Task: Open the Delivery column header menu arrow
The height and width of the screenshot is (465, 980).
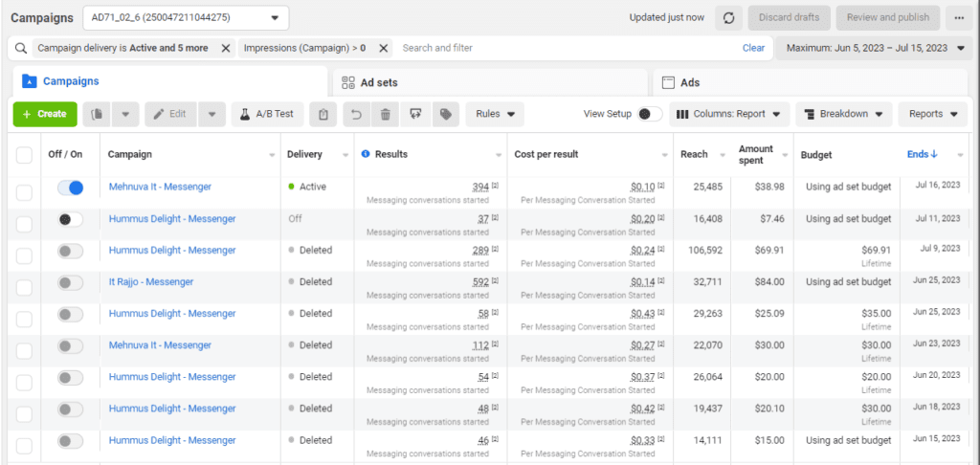Action: 345,155
